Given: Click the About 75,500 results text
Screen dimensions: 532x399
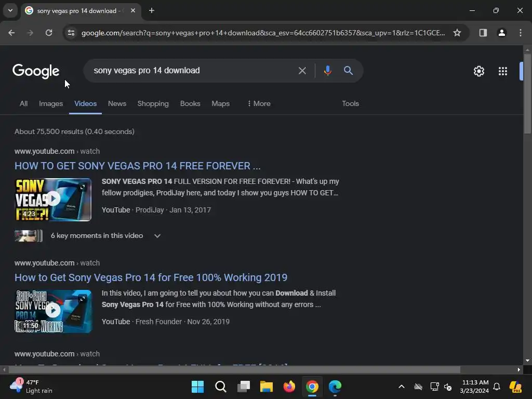Looking at the screenshot, I should coord(74,131).
